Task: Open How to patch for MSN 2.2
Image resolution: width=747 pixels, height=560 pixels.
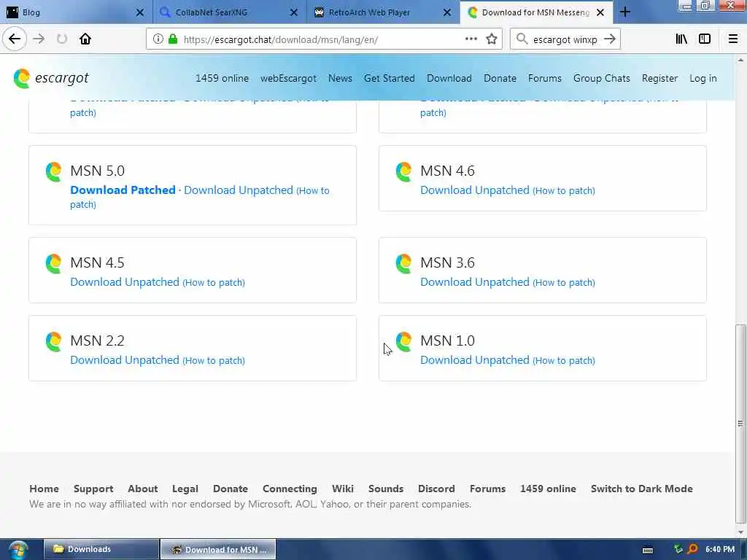Action: [x=214, y=361]
